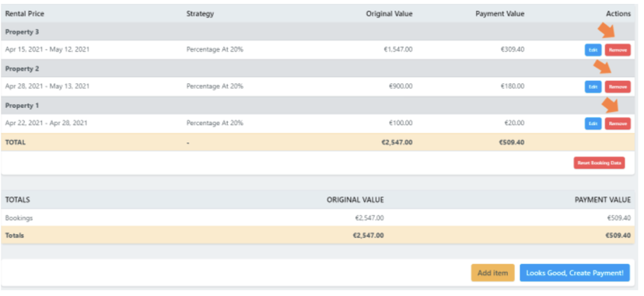Remove the Property 2 booking
The width and height of the screenshot is (644, 296).
(x=618, y=87)
